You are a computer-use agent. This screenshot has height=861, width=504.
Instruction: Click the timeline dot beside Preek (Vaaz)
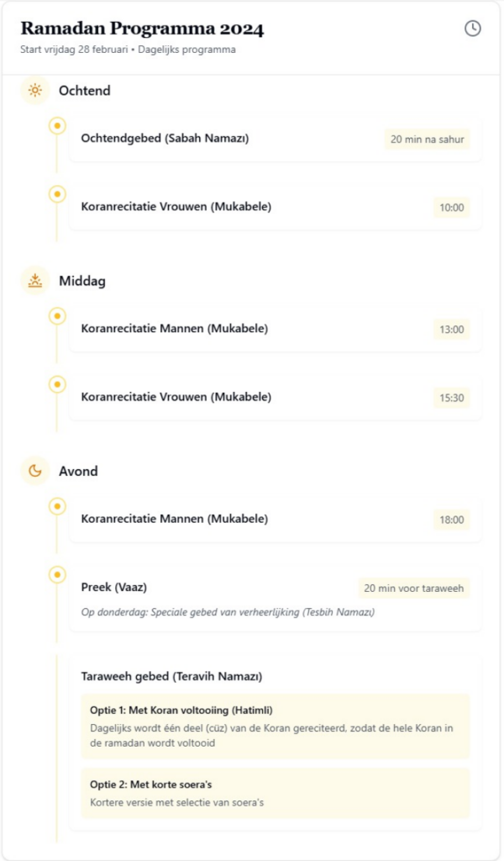(57, 575)
